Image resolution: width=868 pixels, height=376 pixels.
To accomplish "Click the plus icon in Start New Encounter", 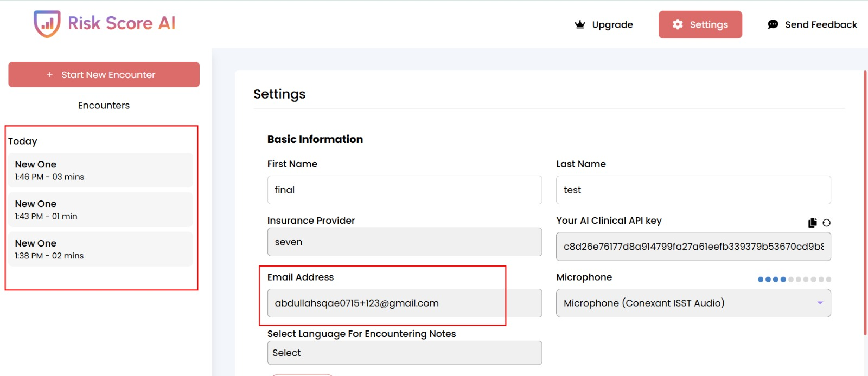I will [50, 75].
